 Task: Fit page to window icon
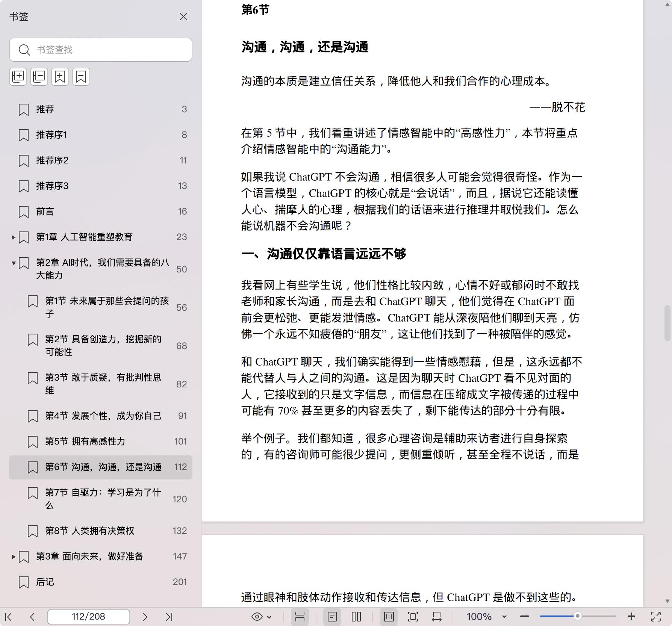[x=413, y=617]
